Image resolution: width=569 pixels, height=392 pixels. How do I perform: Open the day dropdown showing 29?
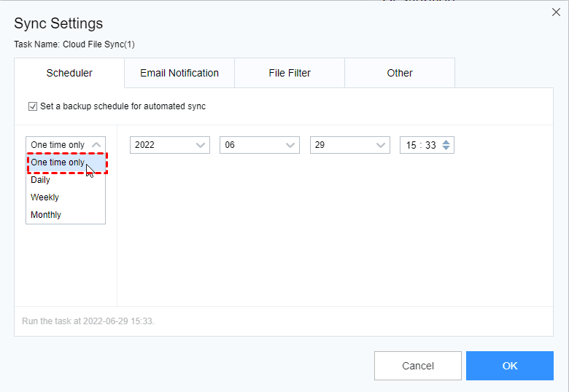tap(350, 145)
